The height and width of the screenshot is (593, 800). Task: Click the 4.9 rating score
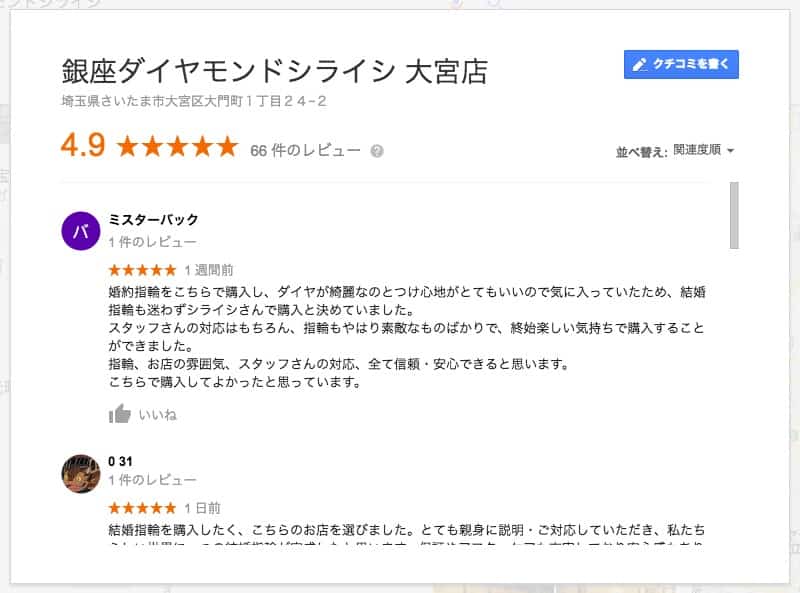coord(83,145)
